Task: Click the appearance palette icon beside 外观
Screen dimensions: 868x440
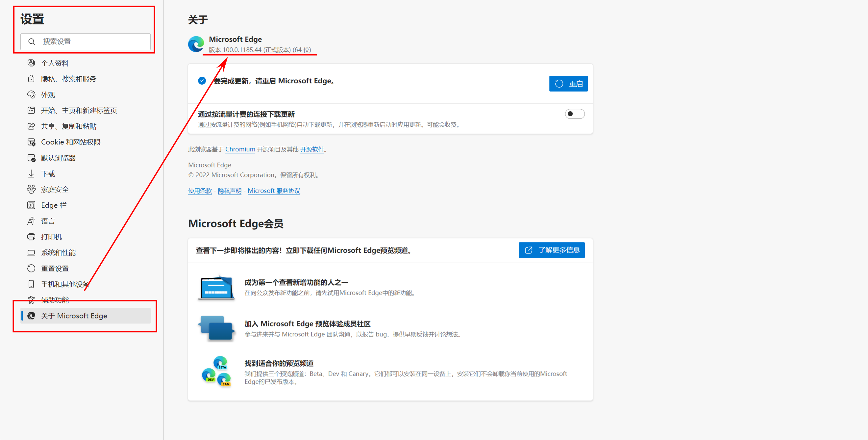Action: 31,94
